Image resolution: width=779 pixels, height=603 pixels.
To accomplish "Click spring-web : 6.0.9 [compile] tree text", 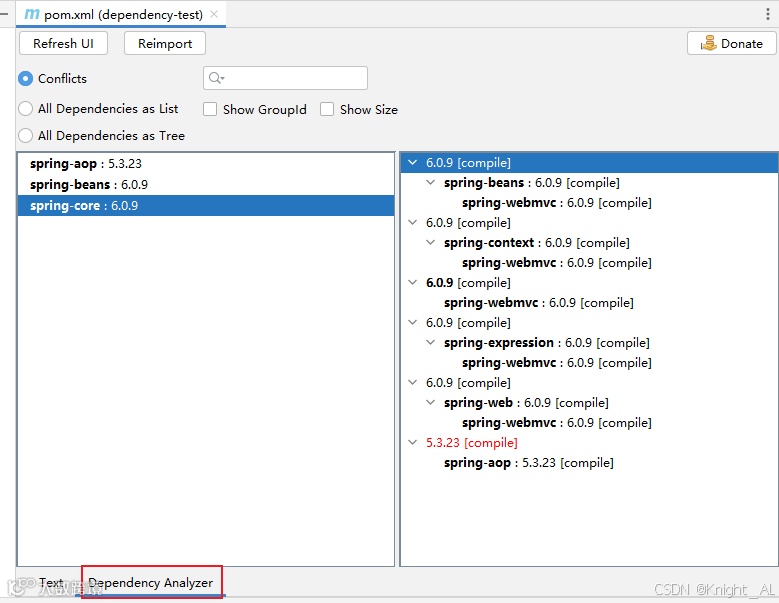I will click(x=526, y=402).
